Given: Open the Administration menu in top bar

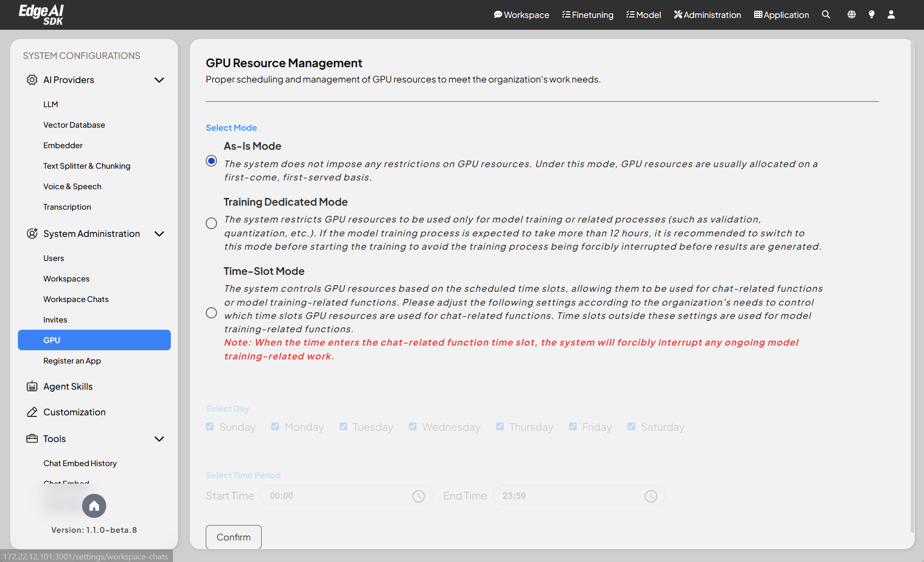Looking at the screenshot, I should pyautogui.click(x=707, y=15).
